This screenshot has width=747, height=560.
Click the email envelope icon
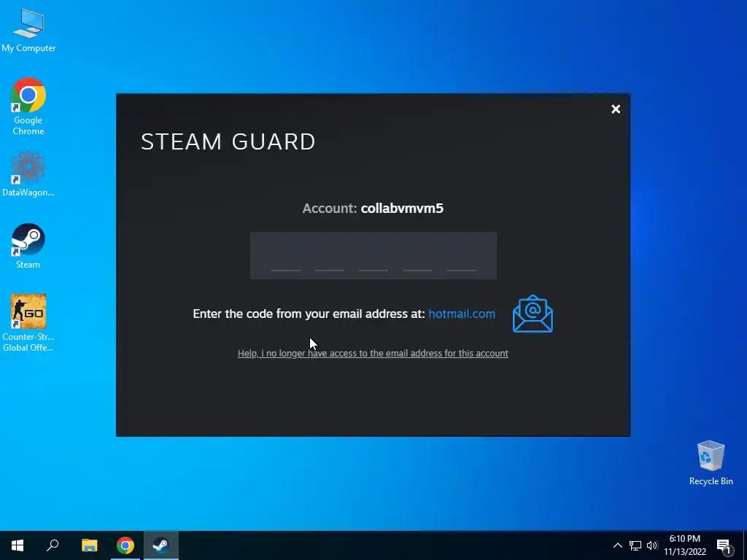(533, 314)
